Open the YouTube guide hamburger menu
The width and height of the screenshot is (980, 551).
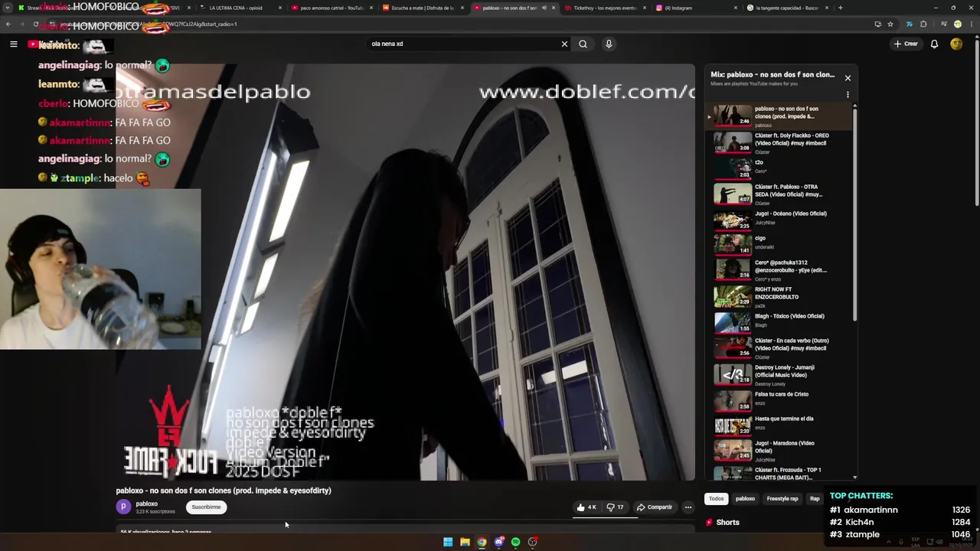point(14,44)
